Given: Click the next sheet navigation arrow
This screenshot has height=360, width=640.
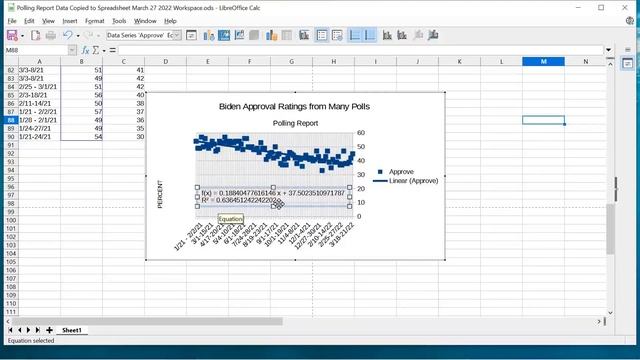Looking at the screenshot, I should pos(29,330).
